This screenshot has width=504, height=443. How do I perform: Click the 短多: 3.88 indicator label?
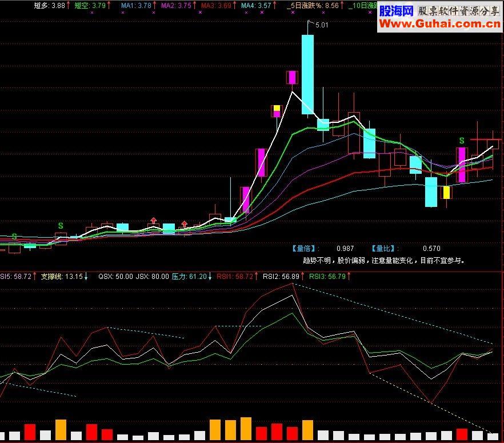pyautogui.click(x=50, y=6)
